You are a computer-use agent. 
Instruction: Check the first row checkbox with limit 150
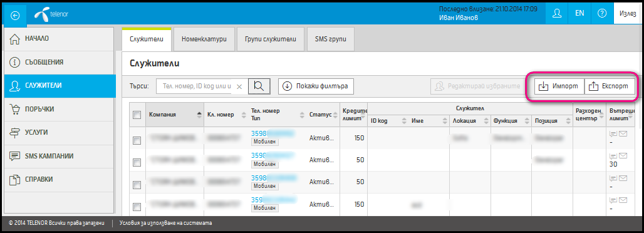tap(137, 141)
